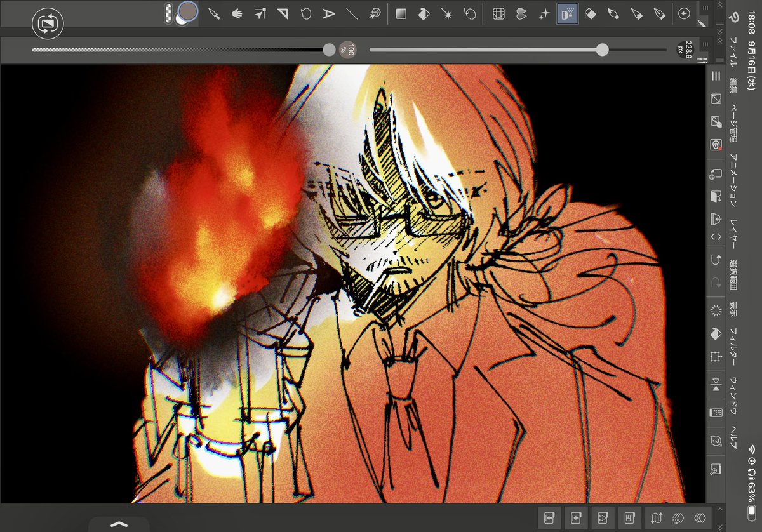Image resolution: width=762 pixels, height=532 pixels.
Task: Open the ヘルプ menu
Action: click(733, 436)
